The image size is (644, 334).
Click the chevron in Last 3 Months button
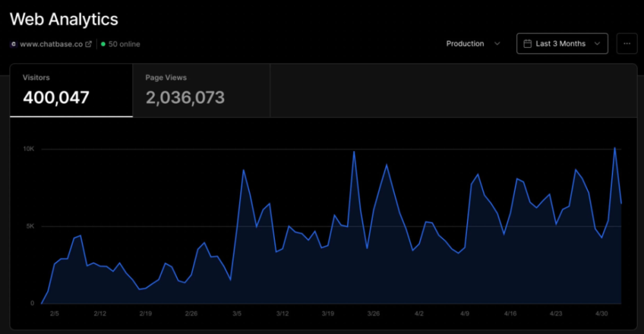pyautogui.click(x=597, y=44)
